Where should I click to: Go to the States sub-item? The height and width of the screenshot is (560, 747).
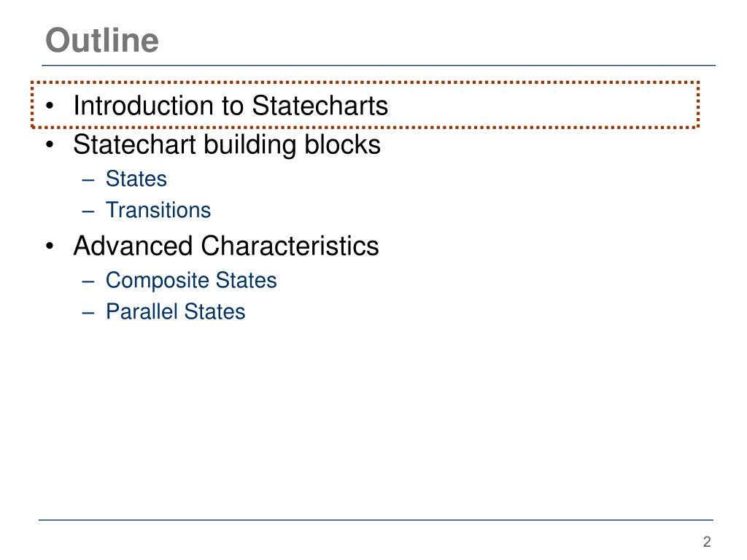[136, 179]
